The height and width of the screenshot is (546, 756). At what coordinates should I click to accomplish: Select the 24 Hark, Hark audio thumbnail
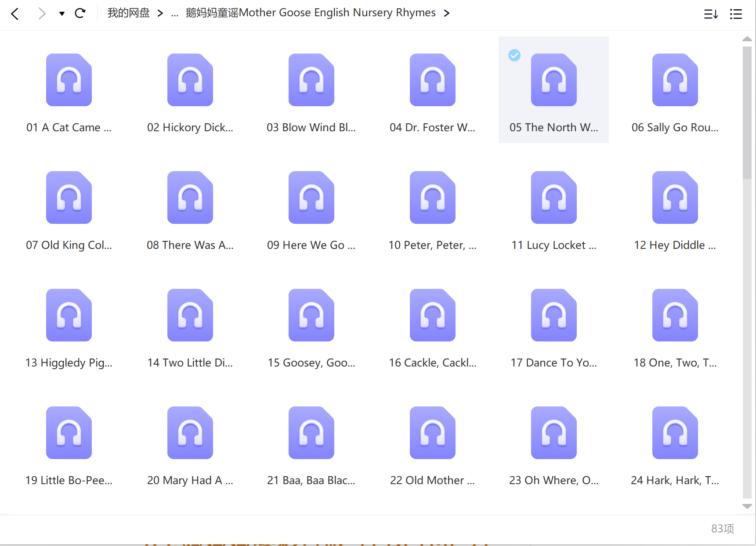point(675,433)
